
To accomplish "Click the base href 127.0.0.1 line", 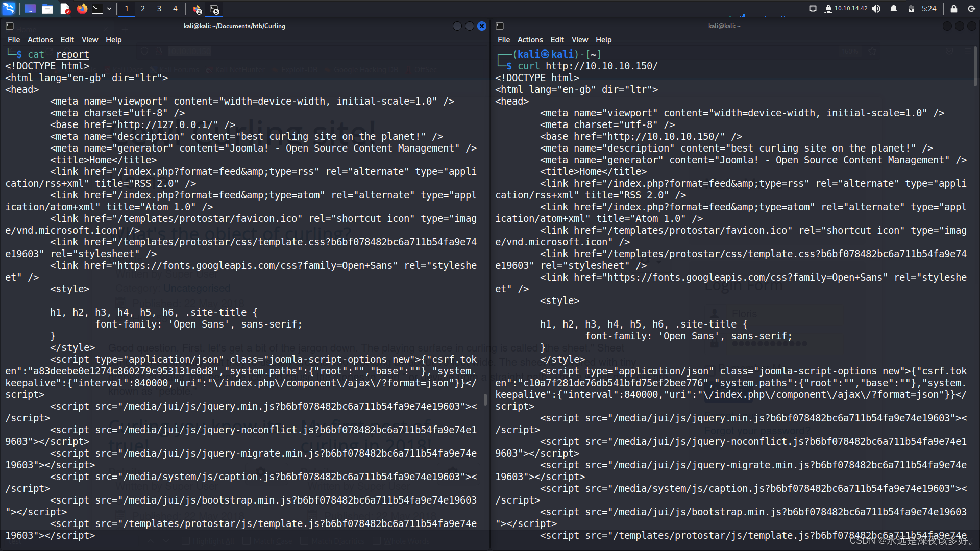I will coord(142,124).
